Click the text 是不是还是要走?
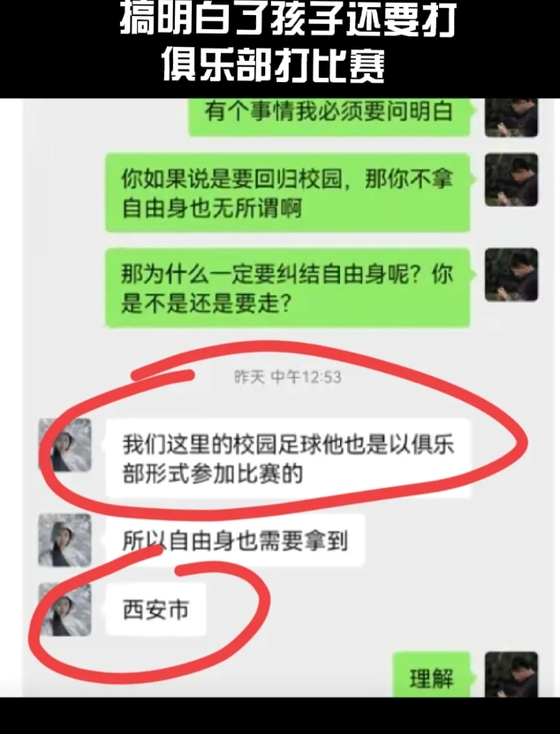Image resolution: width=560 pixels, height=734 pixels. coord(207,304)
